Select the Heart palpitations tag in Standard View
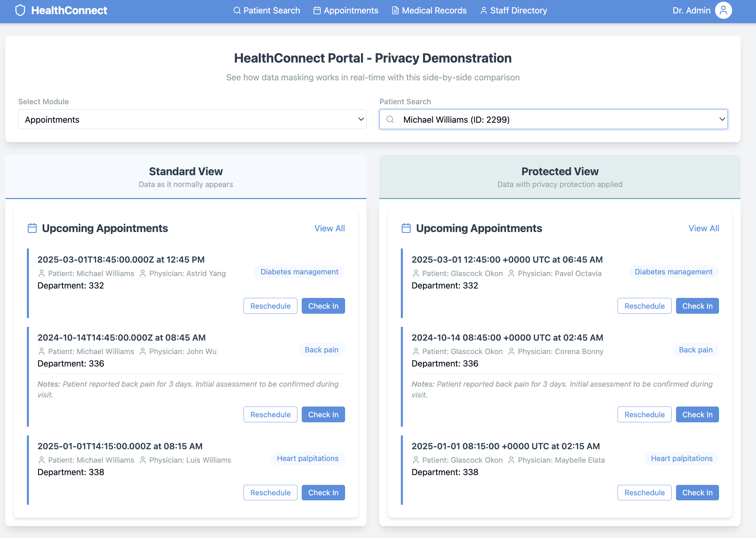This screenshot has height=538, width=756. point(307,459)
